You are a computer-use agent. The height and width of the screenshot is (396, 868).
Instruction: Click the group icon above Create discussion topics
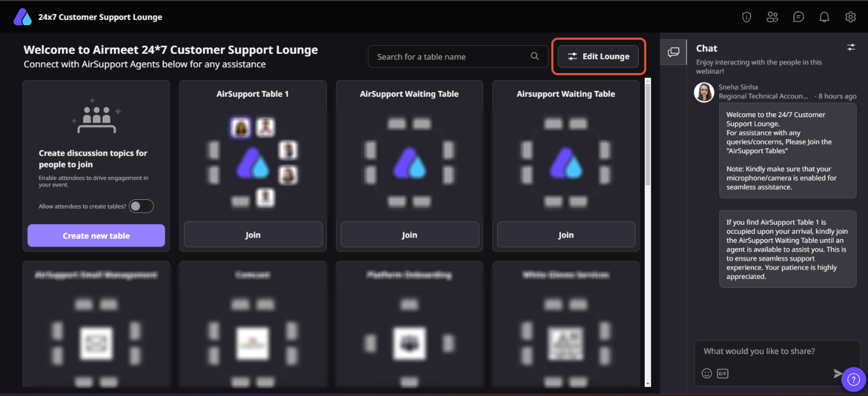(97, 117)
